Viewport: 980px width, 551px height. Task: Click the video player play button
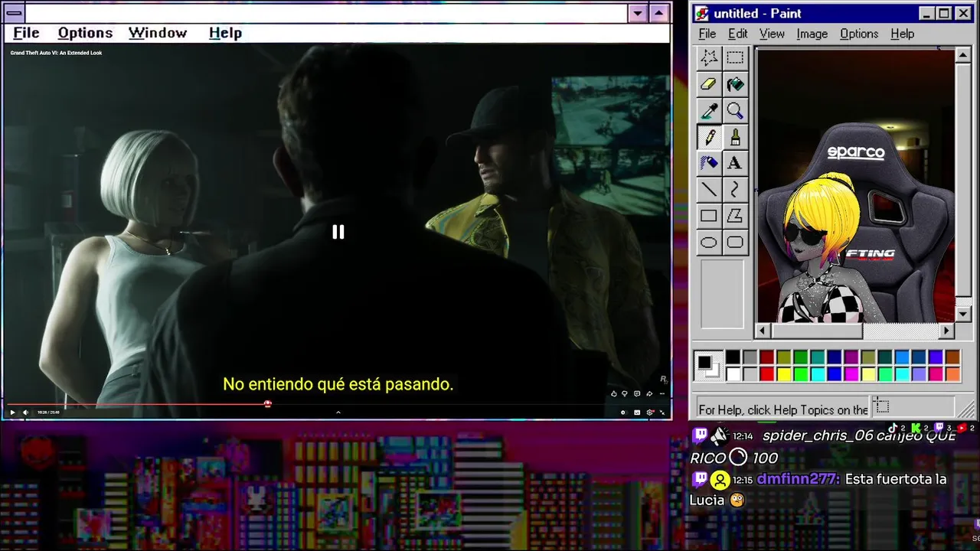point(12,412)
